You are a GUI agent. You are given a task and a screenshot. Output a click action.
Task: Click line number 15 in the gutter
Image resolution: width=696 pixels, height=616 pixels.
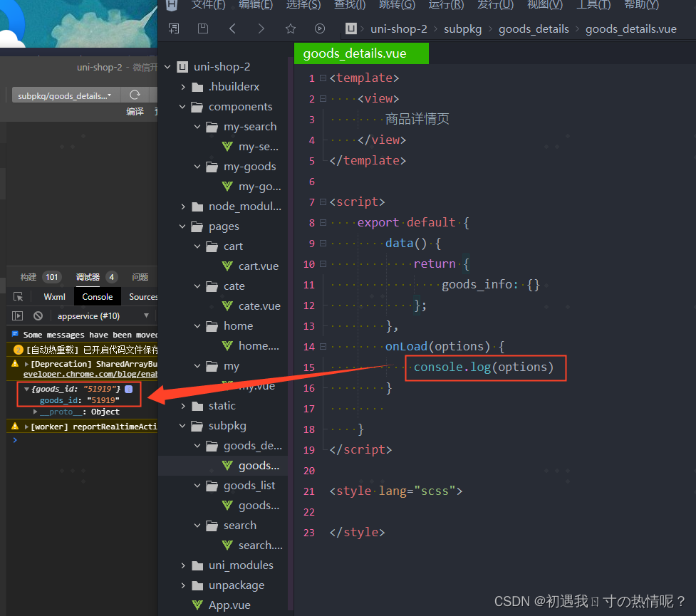click(x=309, y=367)
